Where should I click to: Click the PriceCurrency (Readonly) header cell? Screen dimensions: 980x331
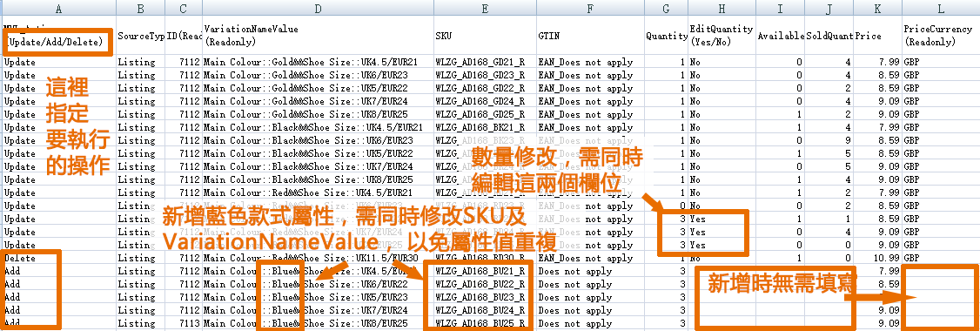pos(941,36)
